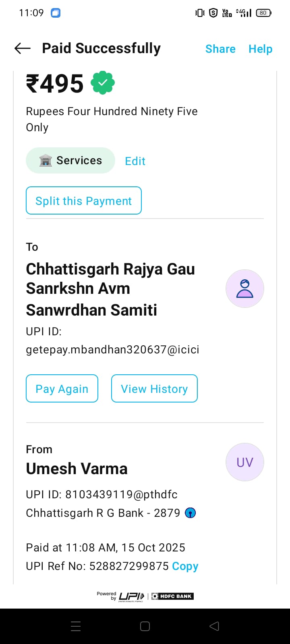Viewport: 290px width, 644px height.
Task: Tap the HDFC Bank logo
Action: pos(173,597)
